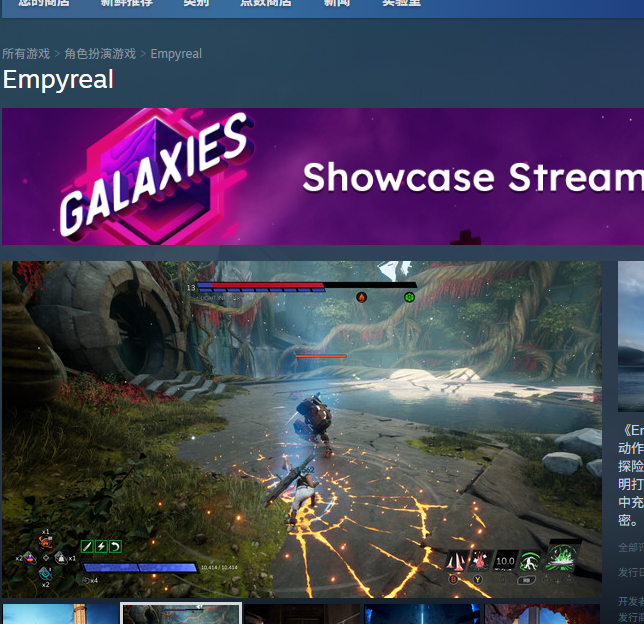Open the 新闻 news tab
This screenshot has width=644, height=624.
click(x=337, y=3)
